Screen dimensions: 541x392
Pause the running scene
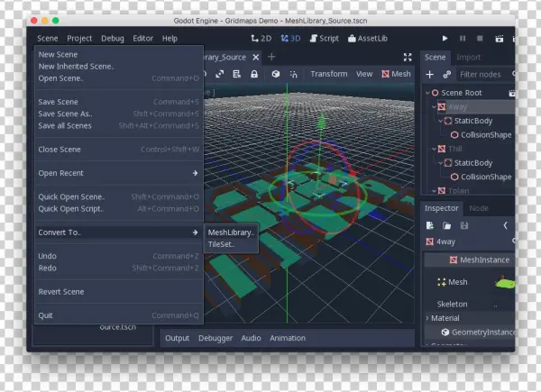[x=463, y=38]
